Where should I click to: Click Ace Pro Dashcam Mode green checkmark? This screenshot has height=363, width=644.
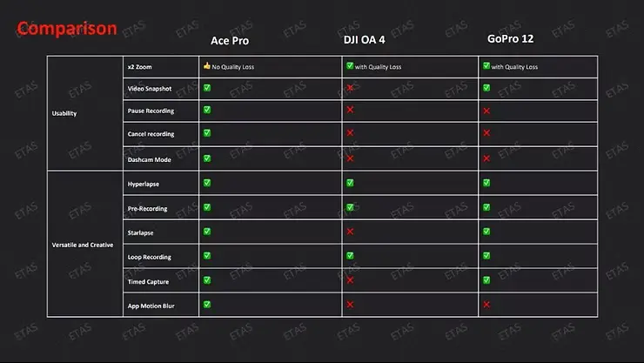207,158
